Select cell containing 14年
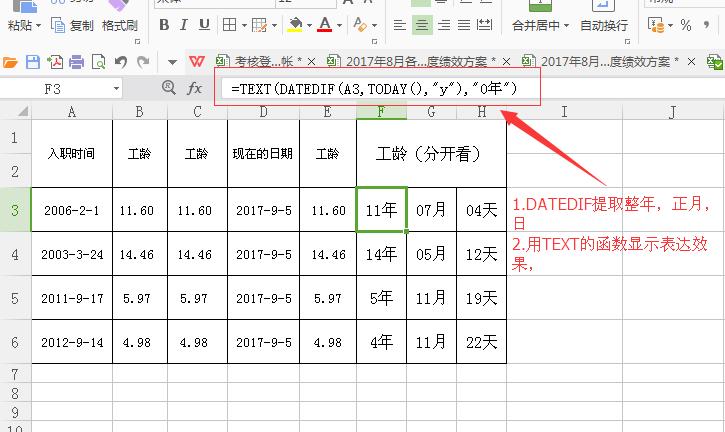Viewport: 725px width, 432px height. [381, 254]
